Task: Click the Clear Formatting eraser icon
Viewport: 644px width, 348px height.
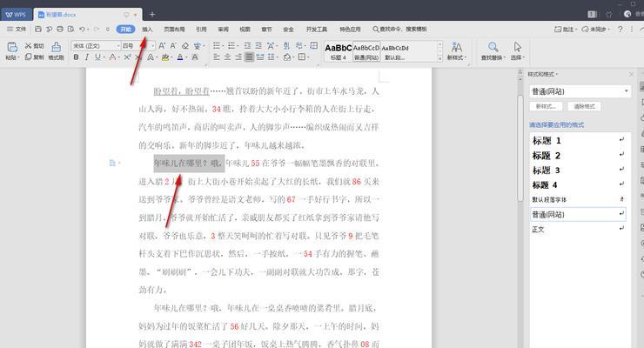Action: 185,45
